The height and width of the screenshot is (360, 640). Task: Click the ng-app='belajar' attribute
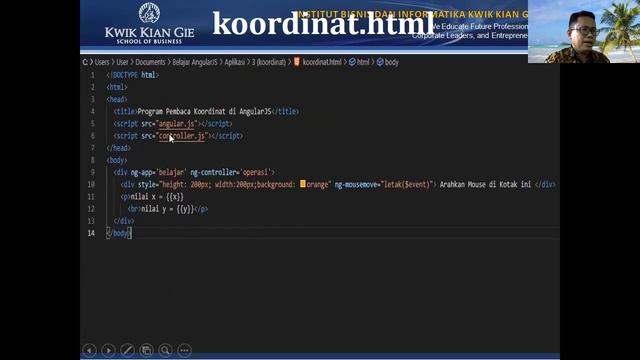tap(159, 172)
